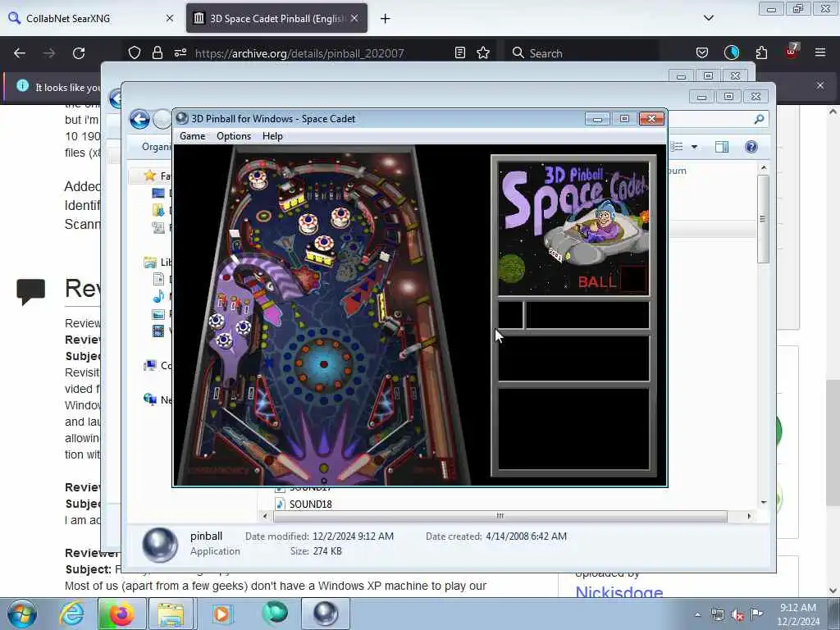The image size is (840, 630).
Task: Click Explorer horizontal scrollbar right arrow
Action: click(749, 516)
